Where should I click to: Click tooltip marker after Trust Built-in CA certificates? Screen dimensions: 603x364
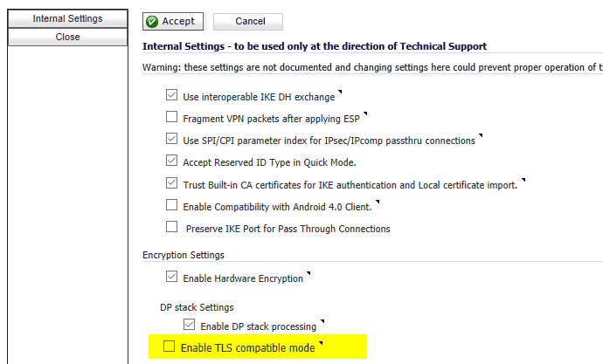523,180
